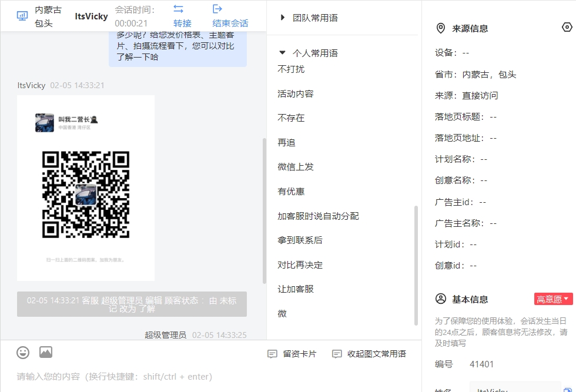Select the 拿到联系后 quick phrase
The width and height of the screenshot is (576, 392).
pos(300,240)
